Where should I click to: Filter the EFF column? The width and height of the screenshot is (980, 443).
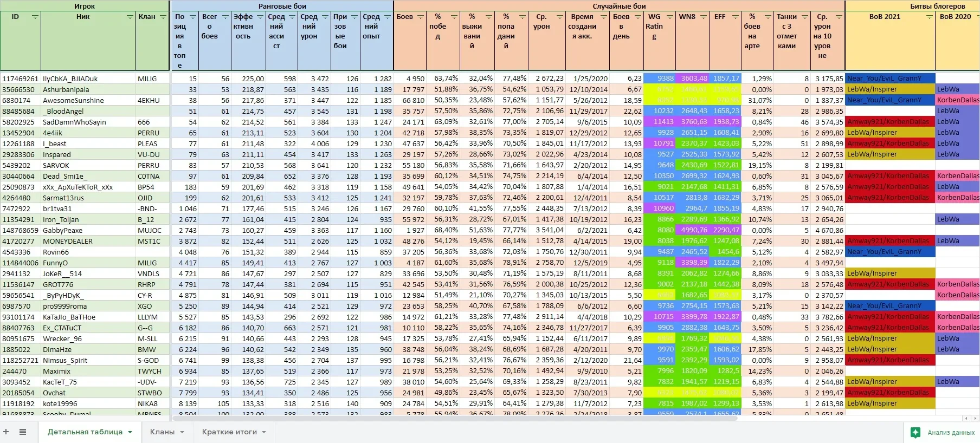pyautogui.click(x=735, y=17)
